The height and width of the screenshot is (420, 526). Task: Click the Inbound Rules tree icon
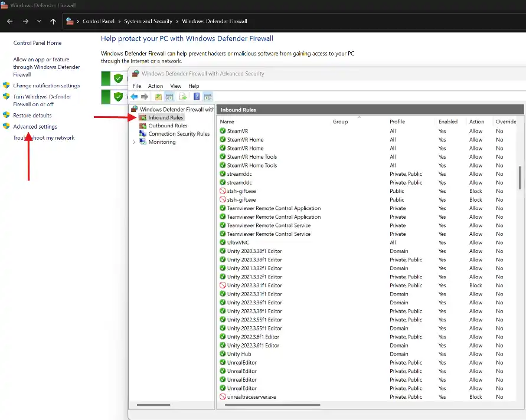[143, 117]
